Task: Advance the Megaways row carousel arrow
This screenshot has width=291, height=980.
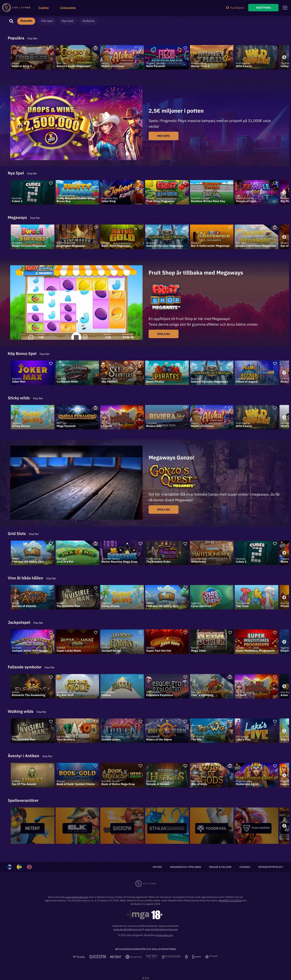Action: [x=284, y=237]
